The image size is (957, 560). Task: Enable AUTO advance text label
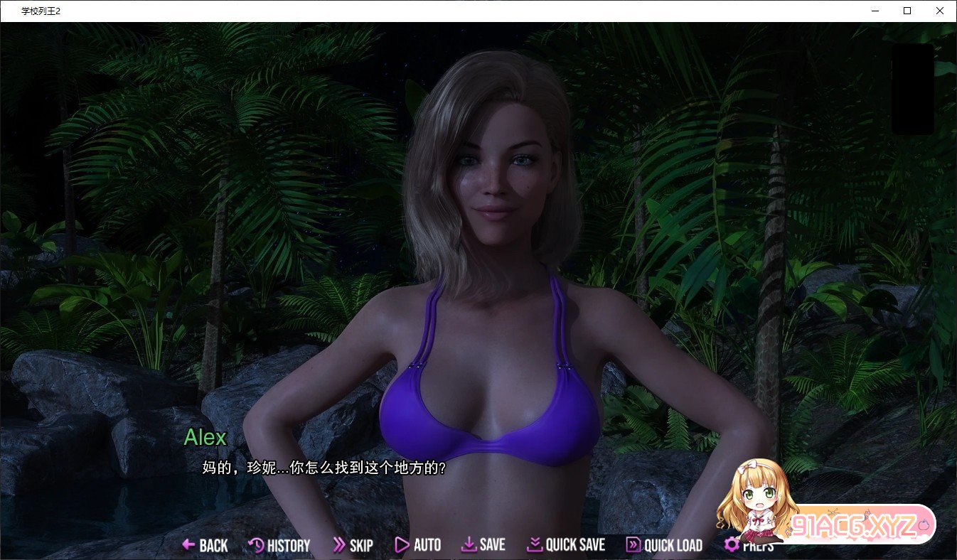point(427,546)
